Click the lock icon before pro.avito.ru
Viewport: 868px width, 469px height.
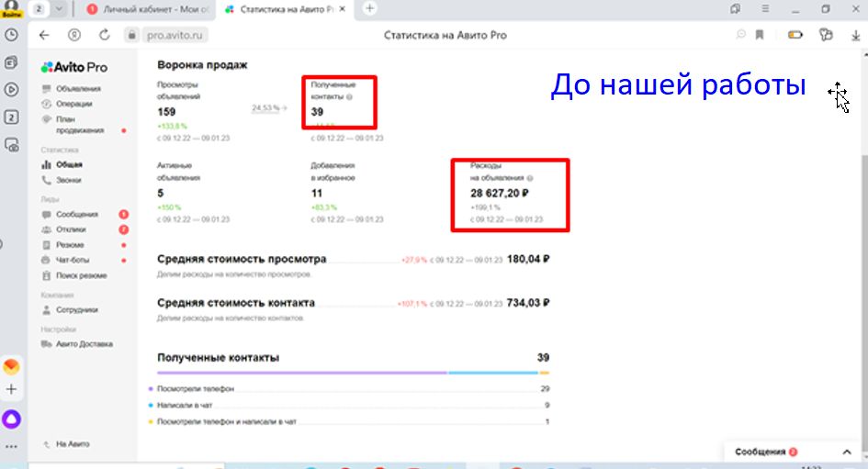[x=131, y=35]
